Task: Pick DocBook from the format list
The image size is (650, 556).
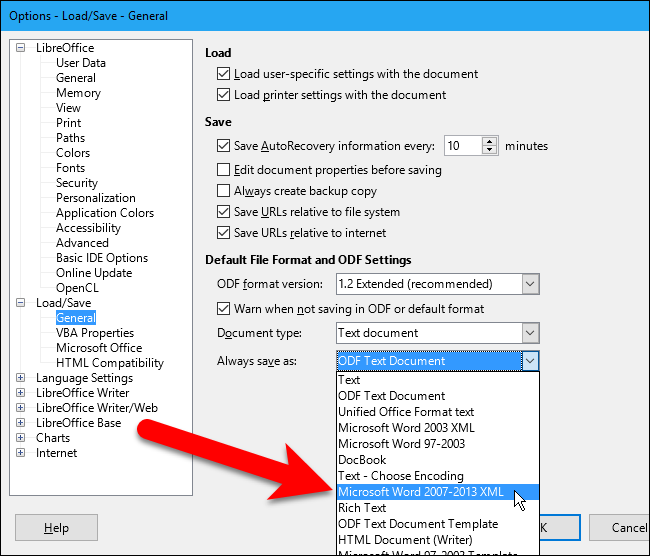Action: click(x=437, y=460)
